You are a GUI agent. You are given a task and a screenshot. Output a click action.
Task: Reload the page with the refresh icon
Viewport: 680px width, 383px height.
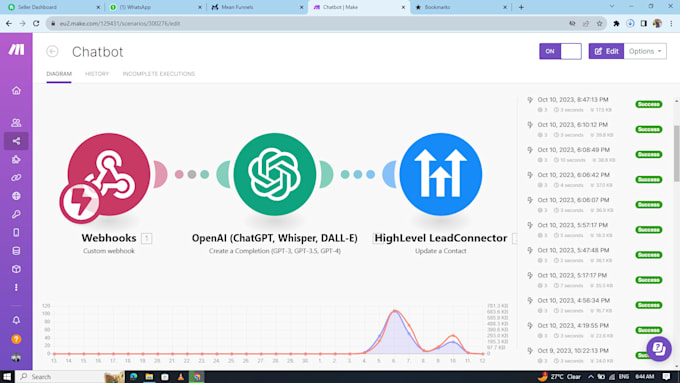tap(36, 23)
